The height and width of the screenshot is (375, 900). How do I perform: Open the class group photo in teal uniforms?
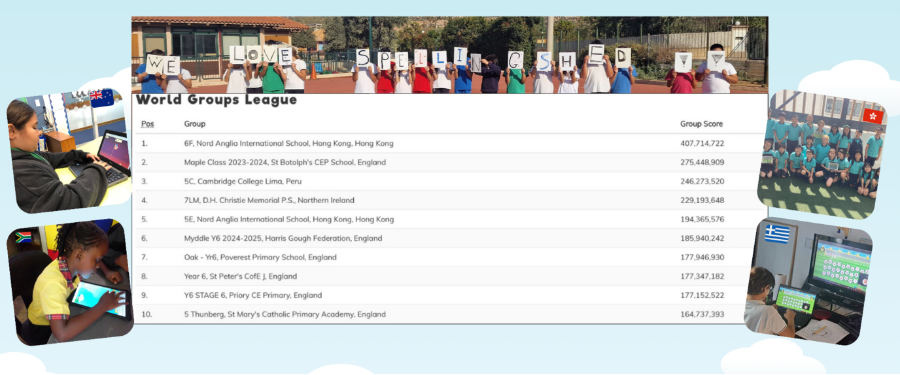click(x=821, y=154)
